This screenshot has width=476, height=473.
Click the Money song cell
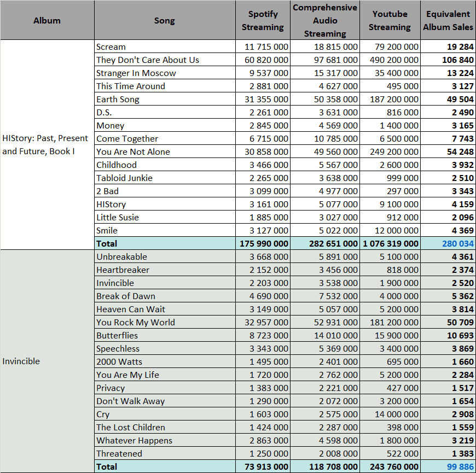coord(165,125)
